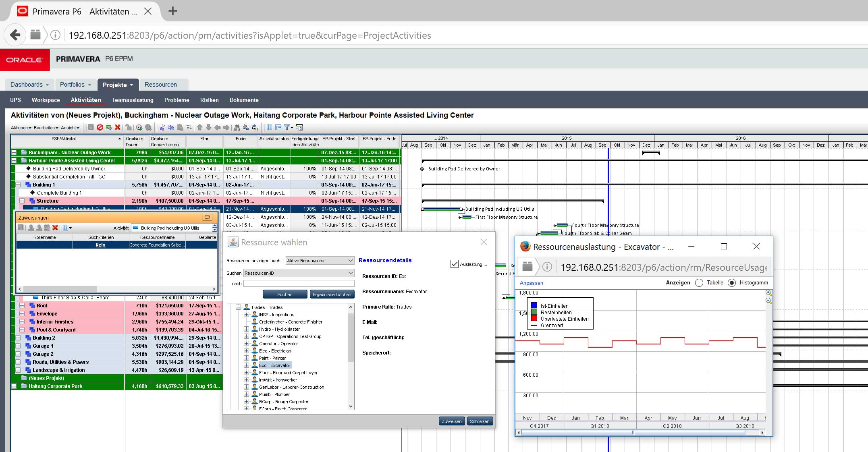
Task: Click the Nein link under Suchkriterien
Action: [x=100, y=245]
